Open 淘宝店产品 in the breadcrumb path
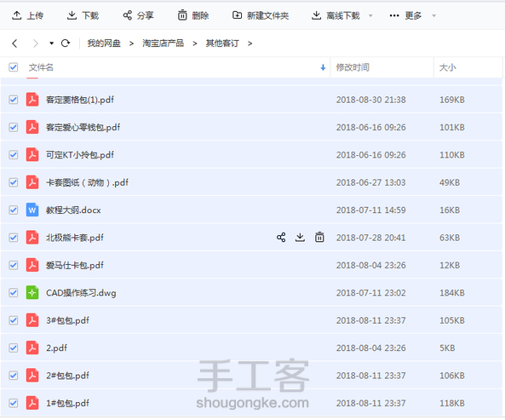 pos(163,43)
